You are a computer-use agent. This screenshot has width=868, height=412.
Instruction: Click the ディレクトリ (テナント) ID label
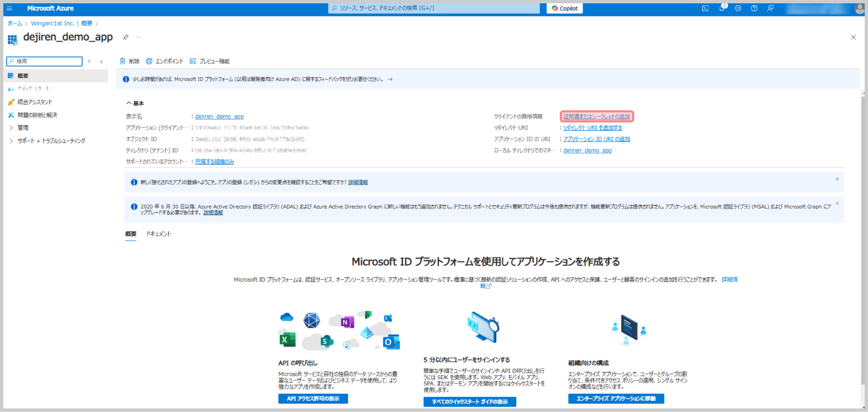[x=152, y=150]
